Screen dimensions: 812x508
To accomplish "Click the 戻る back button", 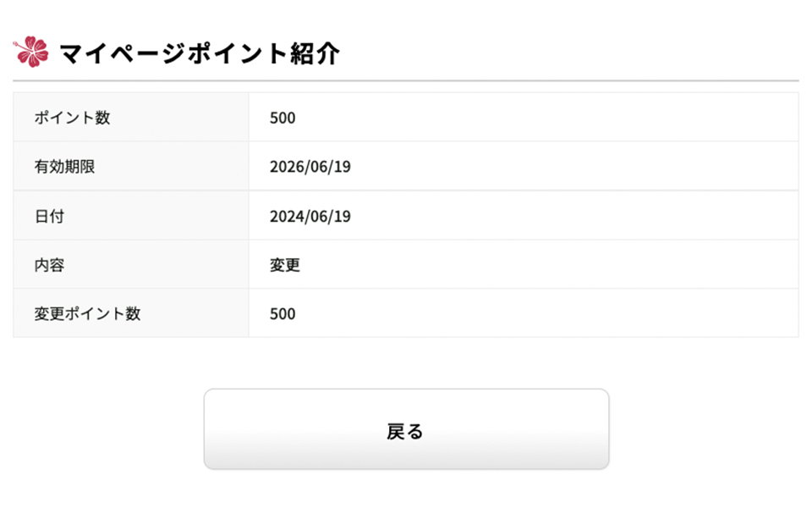I will (406, 429).
